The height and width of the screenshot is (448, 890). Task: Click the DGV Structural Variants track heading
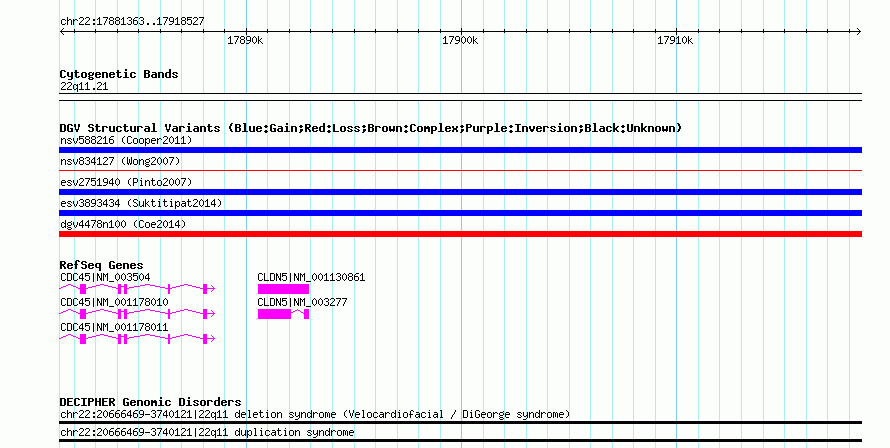coord(371,128)
